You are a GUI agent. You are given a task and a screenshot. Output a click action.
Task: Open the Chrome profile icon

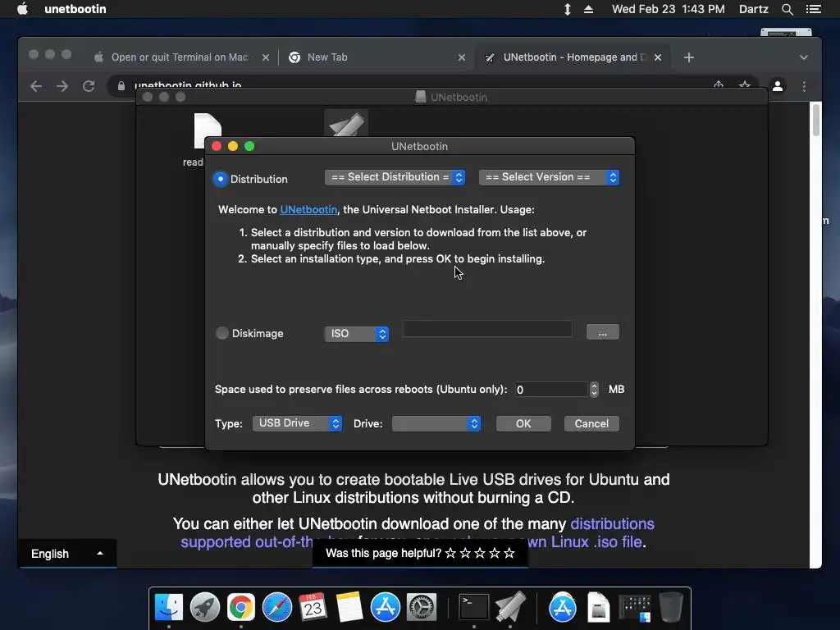point(778,85)
